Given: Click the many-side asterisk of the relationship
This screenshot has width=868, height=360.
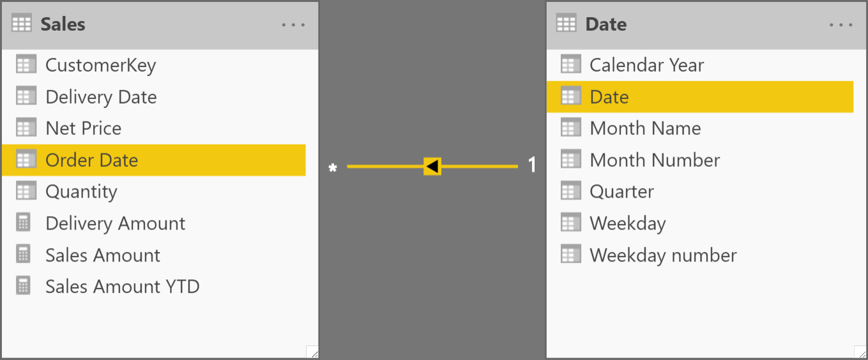Looking at the screenshot, I should (x=332, y=168).
